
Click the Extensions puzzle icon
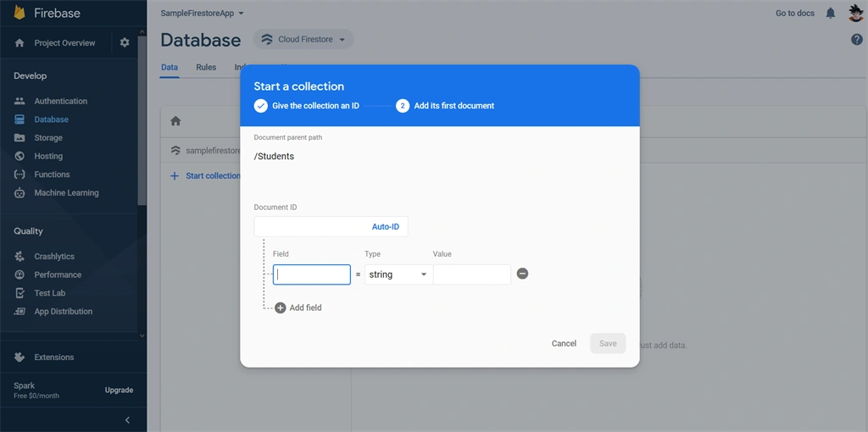[19, 357]
